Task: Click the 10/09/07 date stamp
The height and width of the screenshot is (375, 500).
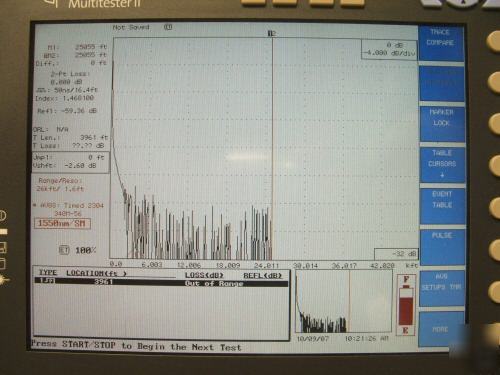Action: click(x=312, y=339)
